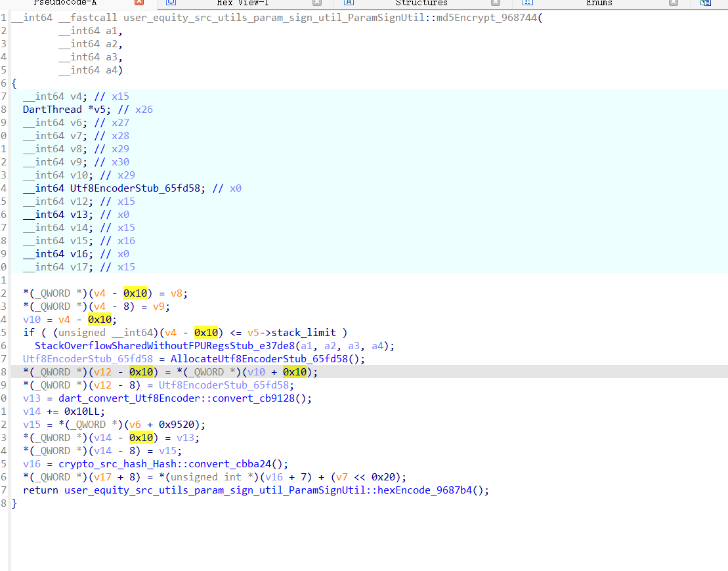
Task: Close the Enums tab
Action: (673, 3)
